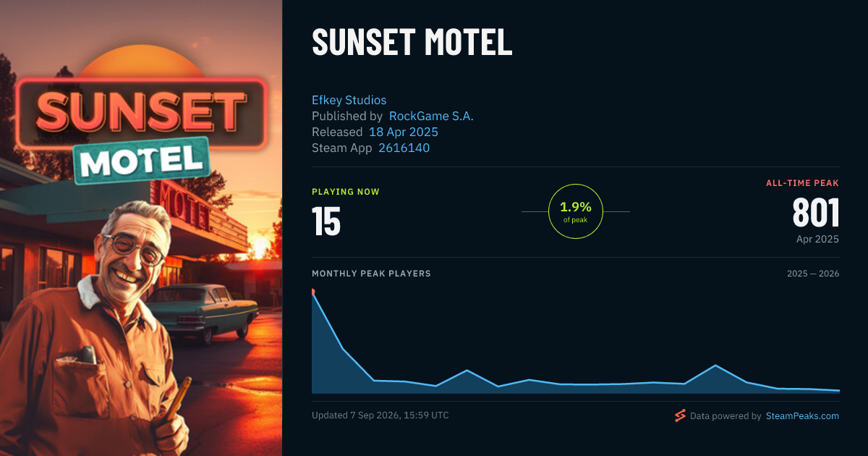
Task: Click the Updated 7 Sep 2026 timestamp
Action: click(380, 415)
